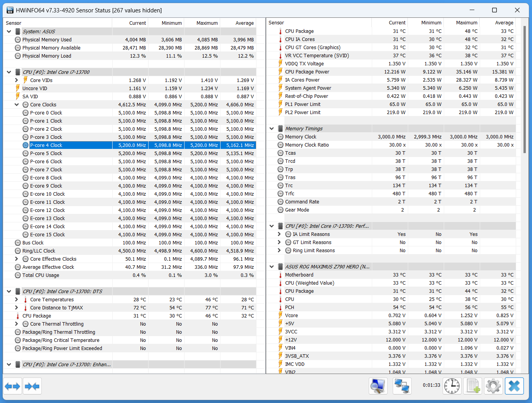Click the Bus Clock circle icon
The width and height of the screenshot is (532, 403).
[x=18, y=243]
